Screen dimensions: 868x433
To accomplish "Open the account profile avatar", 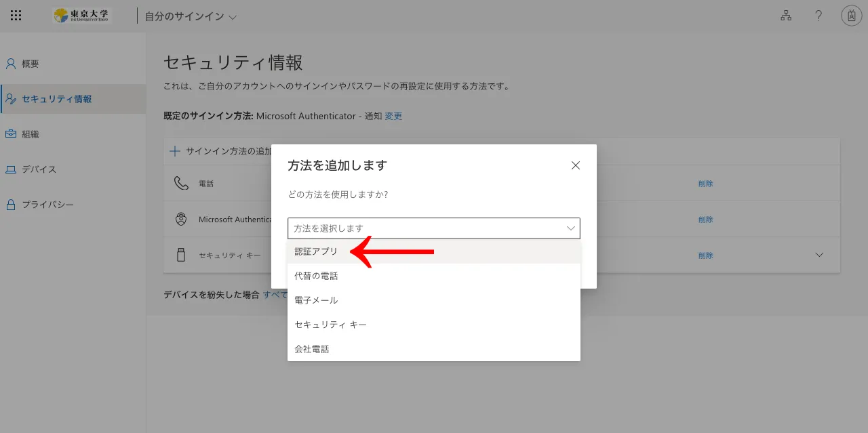I will click(x=851, y=16).
